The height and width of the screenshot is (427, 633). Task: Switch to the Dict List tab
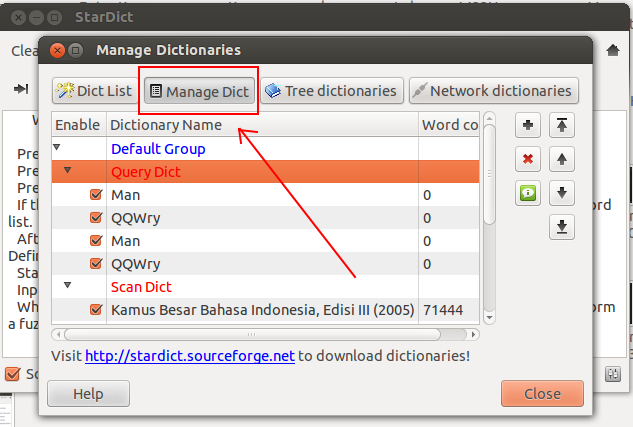(95, 91)
